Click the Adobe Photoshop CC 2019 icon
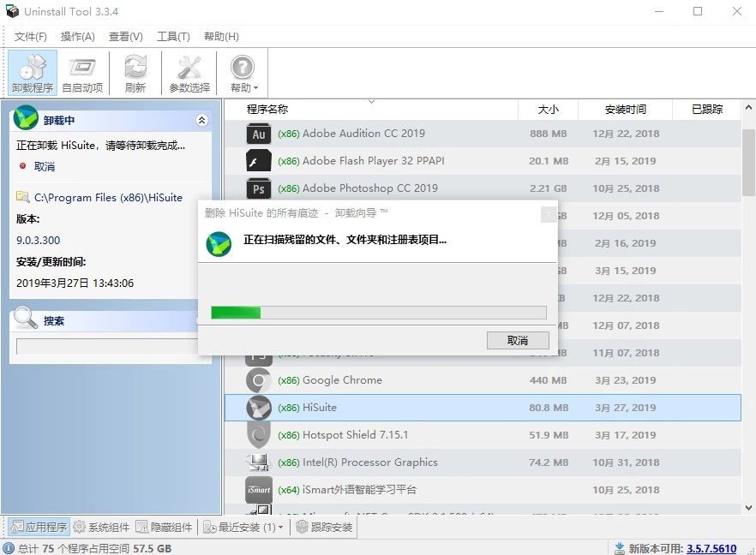This screenshot has width=756, height=555. click(x=259, y=188)
